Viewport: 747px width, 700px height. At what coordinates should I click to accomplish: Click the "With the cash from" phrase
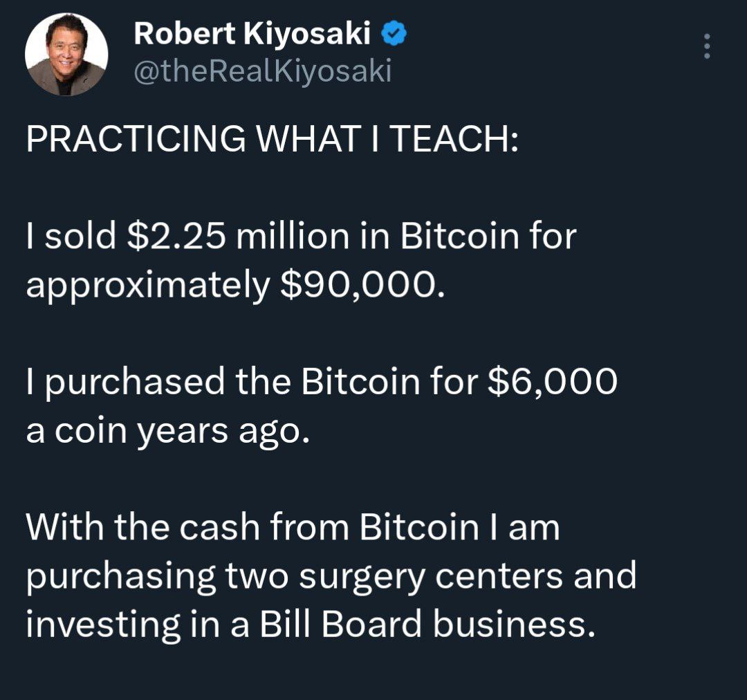pos(188,527)
